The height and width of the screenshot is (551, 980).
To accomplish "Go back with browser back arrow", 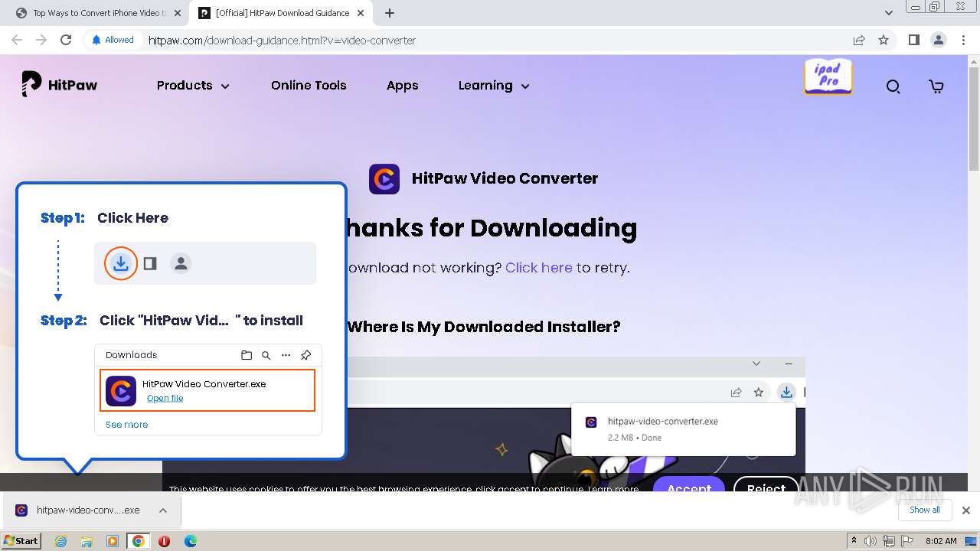I will pyautogui.click(x=18, y=40).
